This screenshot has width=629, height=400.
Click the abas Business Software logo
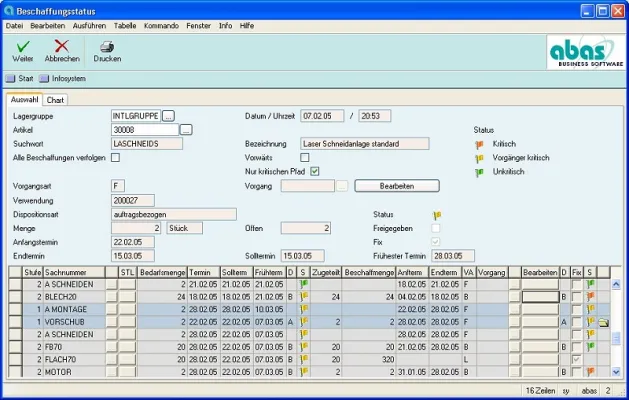[x=585, y=52]
